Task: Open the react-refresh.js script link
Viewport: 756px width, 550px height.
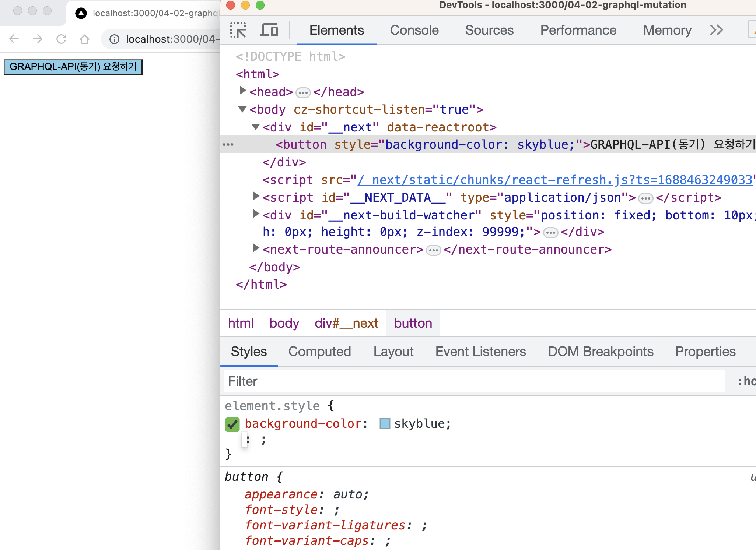Action: tap(554, 180)
